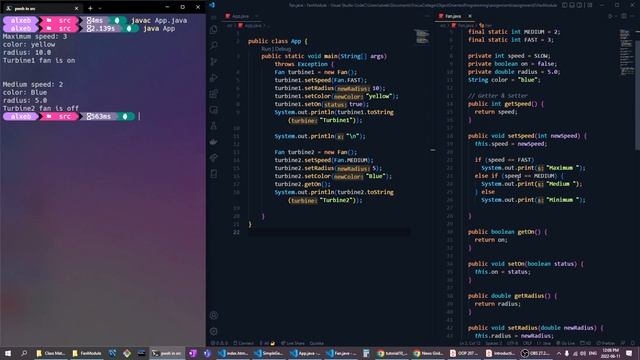The height and width of the screenshot is (360, 640).
Task: Open the Windows notification center
Action: tap(629, 353)
